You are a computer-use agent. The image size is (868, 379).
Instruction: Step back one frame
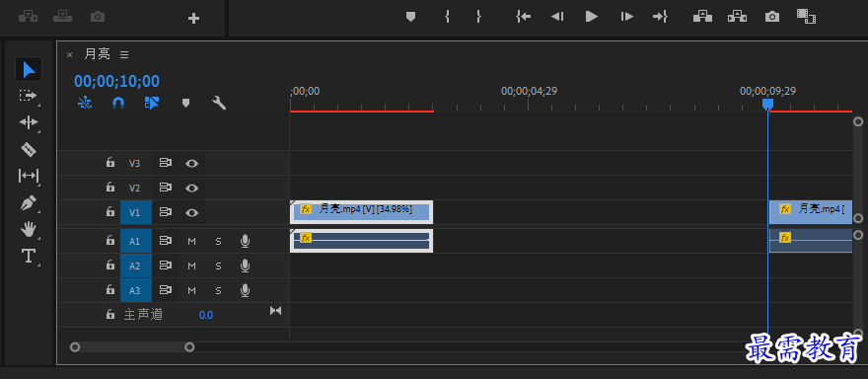pos(557,17)
